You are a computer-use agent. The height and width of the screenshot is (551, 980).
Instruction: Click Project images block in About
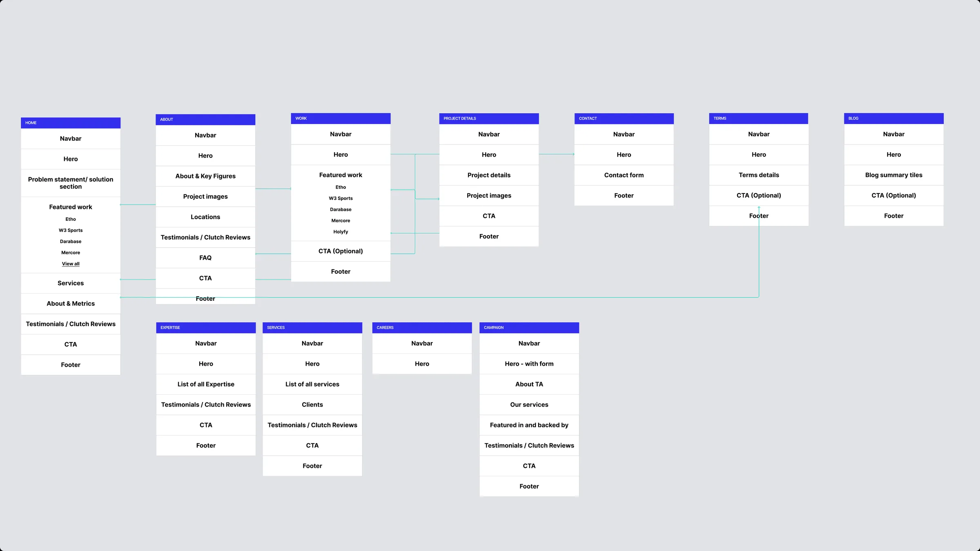[x=205, y=197]
